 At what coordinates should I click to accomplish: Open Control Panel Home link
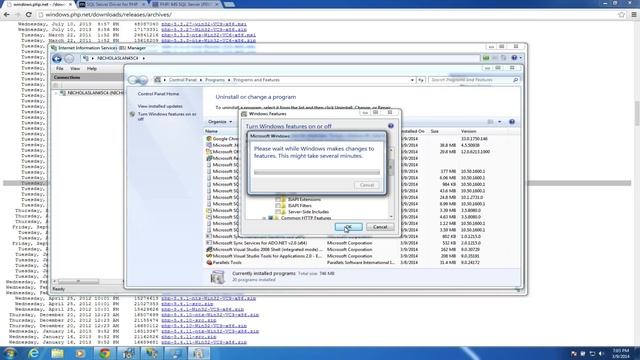pyautogui.click(x=158, y=94)
